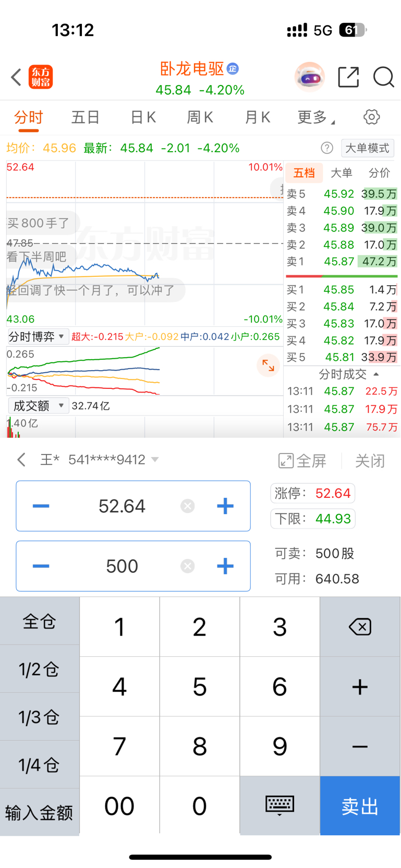This screenshot has height=868, width=401.
Task: Go back using arrow before 王*
Action: (21, 460)
